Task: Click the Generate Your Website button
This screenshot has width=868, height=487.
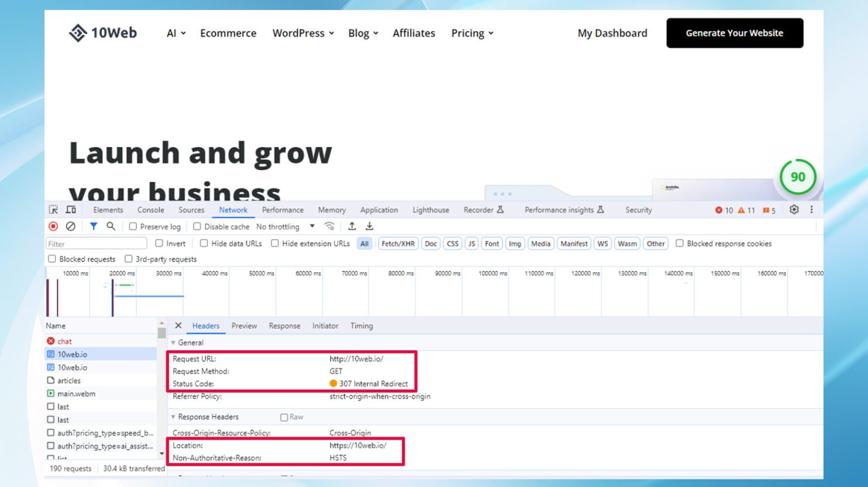Action: pos(734,33)
